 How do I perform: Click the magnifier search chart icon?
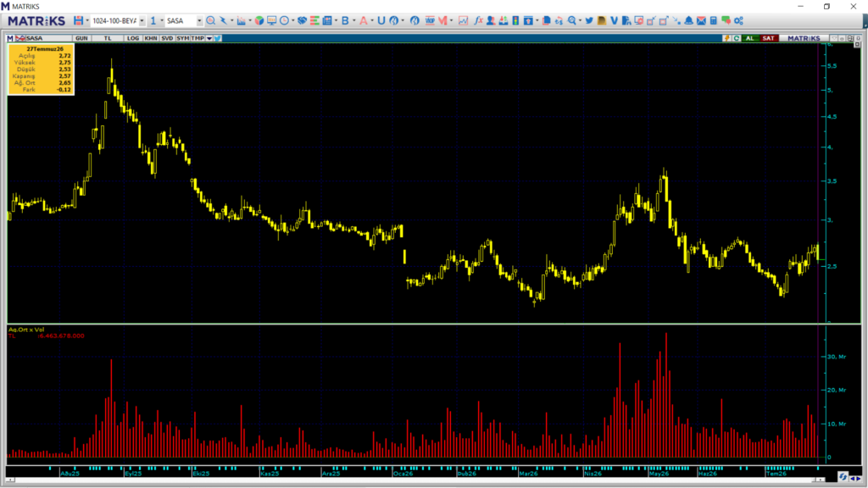coord(210,20)
